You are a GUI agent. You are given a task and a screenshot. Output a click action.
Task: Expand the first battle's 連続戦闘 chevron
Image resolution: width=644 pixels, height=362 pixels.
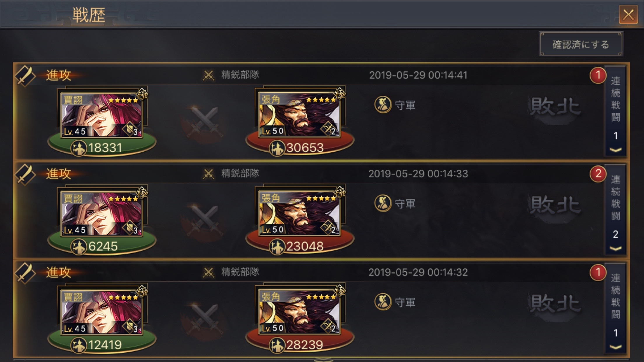[x=615, y=150]
